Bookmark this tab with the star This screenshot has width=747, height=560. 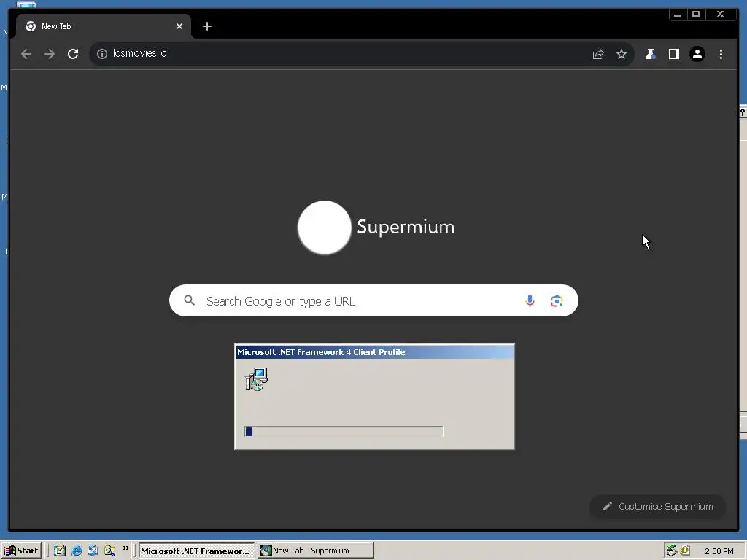coord(622,54)
